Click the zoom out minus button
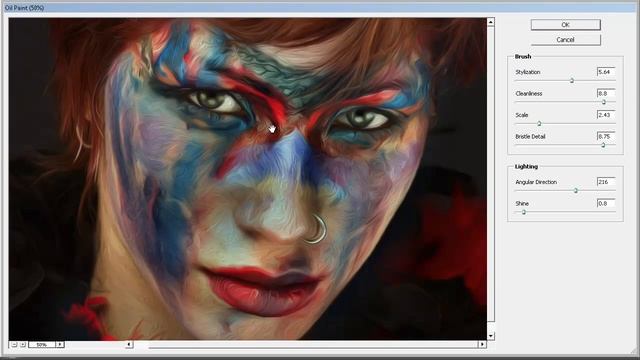 click(x=14, y=345)
